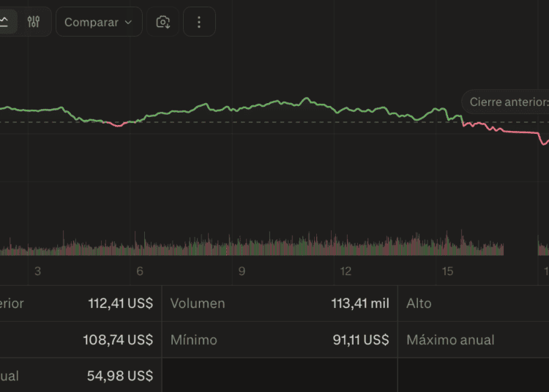Screen dimensions: 549x392
Task: Open the three-dot more options menu
Action: pos(199,22)
